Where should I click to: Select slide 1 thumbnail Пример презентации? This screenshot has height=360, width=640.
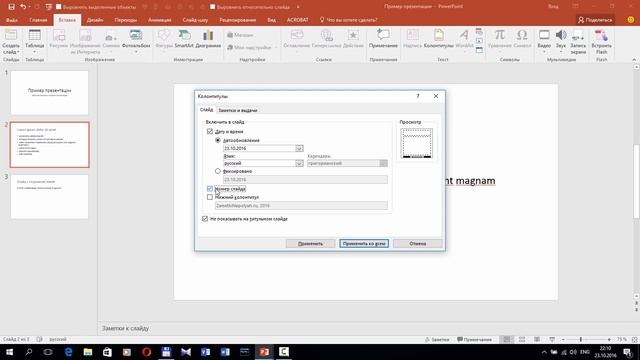coord(49,93)
